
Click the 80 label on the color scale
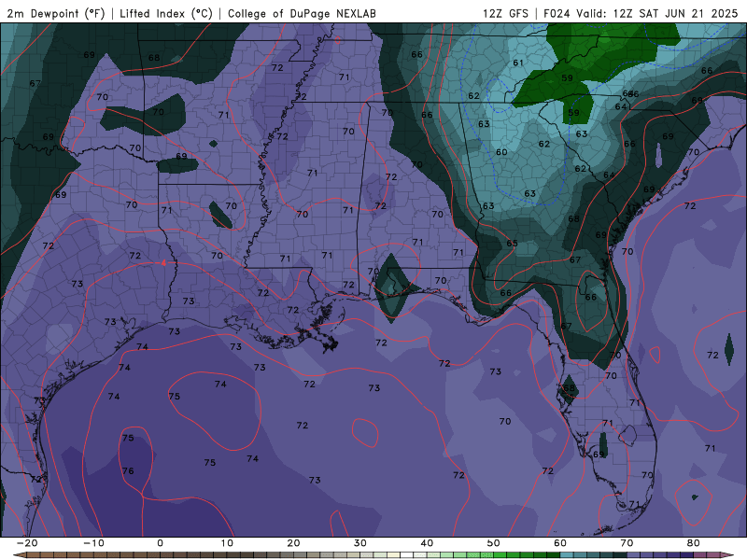(x=694, y=543)
